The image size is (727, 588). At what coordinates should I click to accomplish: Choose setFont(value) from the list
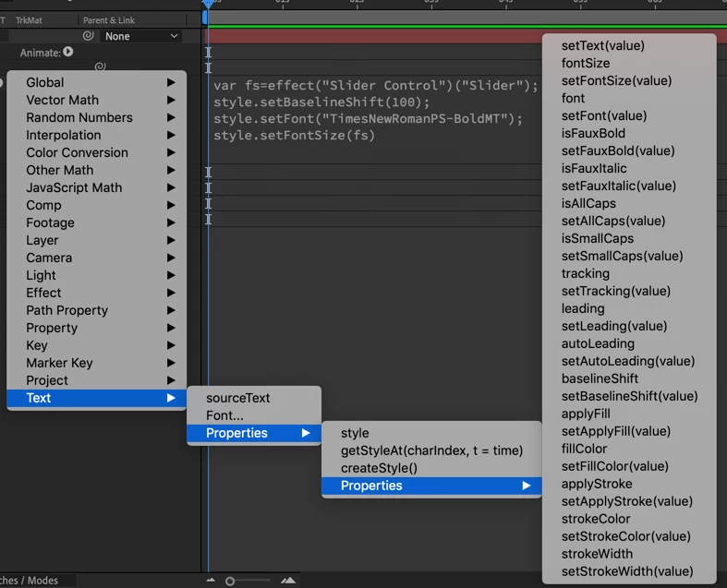[629, 115]
